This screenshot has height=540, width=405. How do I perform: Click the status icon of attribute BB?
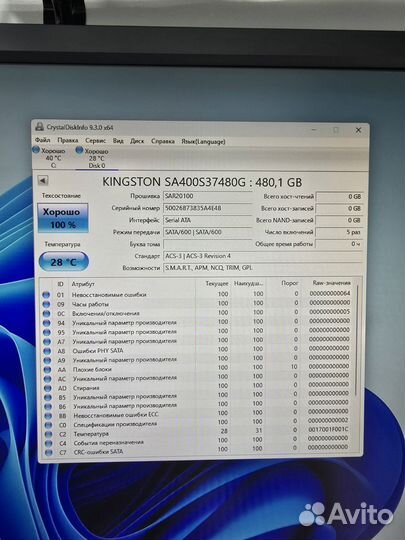click(x=48, y=416)
